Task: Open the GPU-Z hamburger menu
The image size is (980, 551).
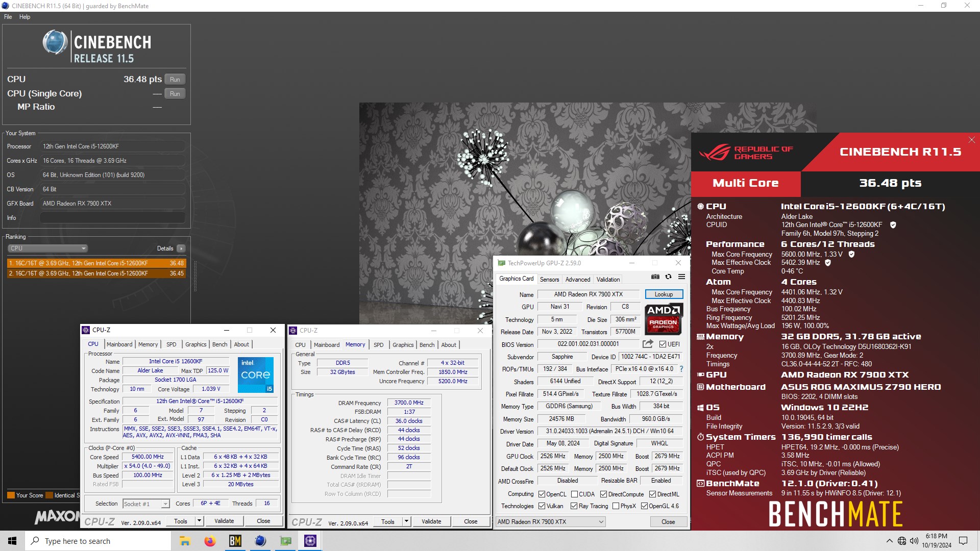Action: click(681, 277)
